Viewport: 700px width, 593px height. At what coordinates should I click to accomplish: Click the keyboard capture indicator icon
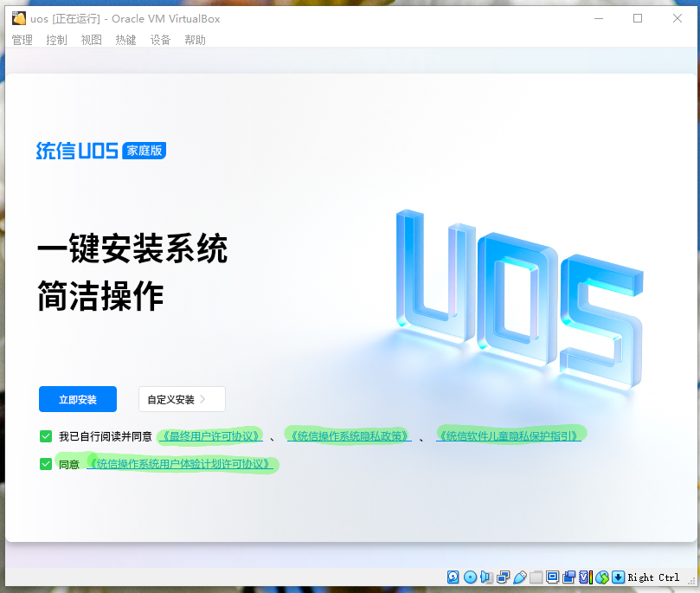coord(617,577)
